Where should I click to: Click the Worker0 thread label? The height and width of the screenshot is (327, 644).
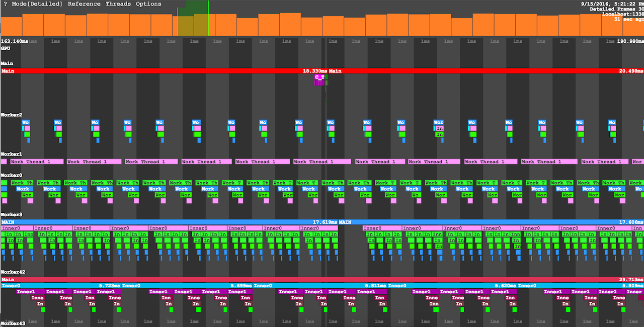(11, 175)
